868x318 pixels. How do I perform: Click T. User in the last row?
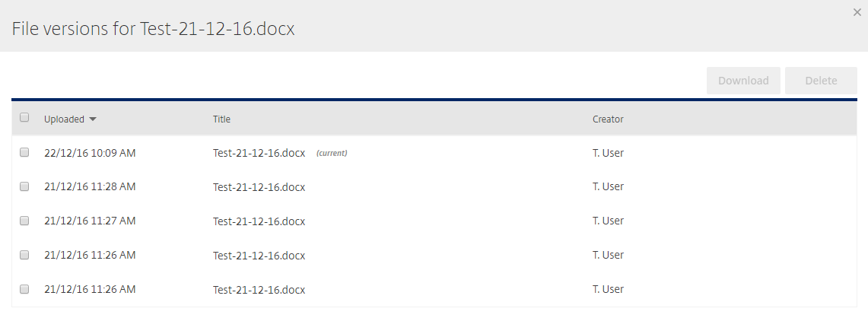click(608, 289)
